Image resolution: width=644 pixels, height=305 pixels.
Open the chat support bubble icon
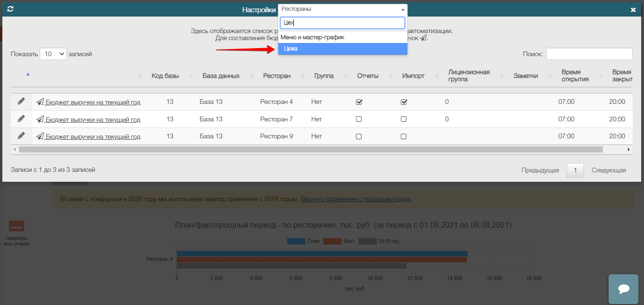pos(623,289)
